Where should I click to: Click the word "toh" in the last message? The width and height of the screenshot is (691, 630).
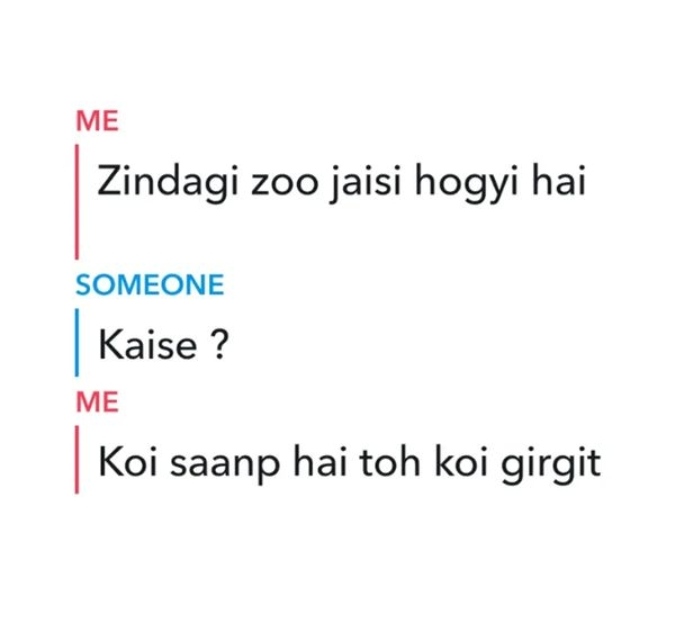(x=390, y=462)
